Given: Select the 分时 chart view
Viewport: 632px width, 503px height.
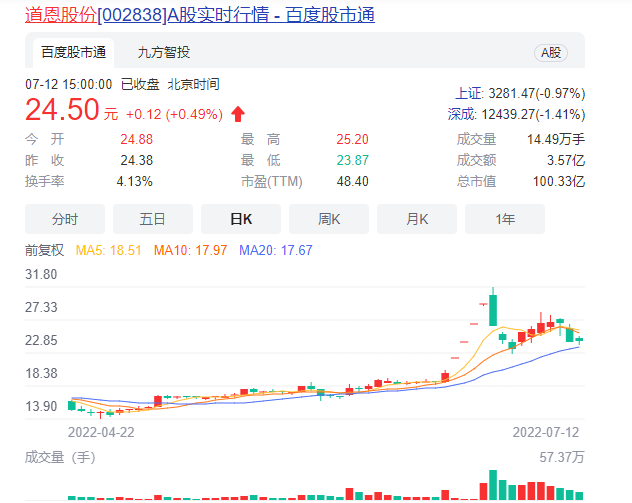Looking at the screenshot, I should tap(65, 219).
